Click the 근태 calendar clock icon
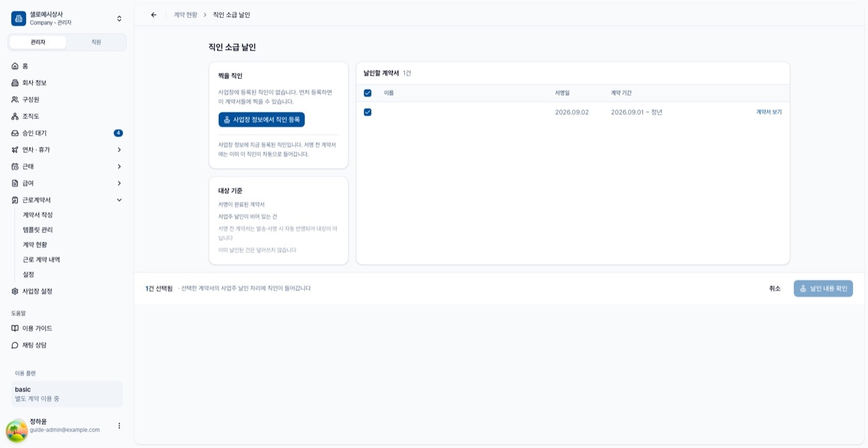 click(x=15, y=166)
